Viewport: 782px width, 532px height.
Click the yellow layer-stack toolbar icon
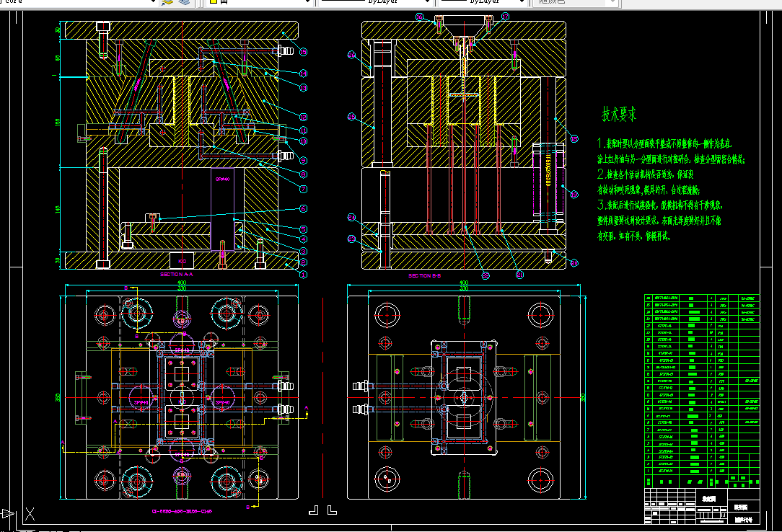pyautogui.click(x=167, y=2)
